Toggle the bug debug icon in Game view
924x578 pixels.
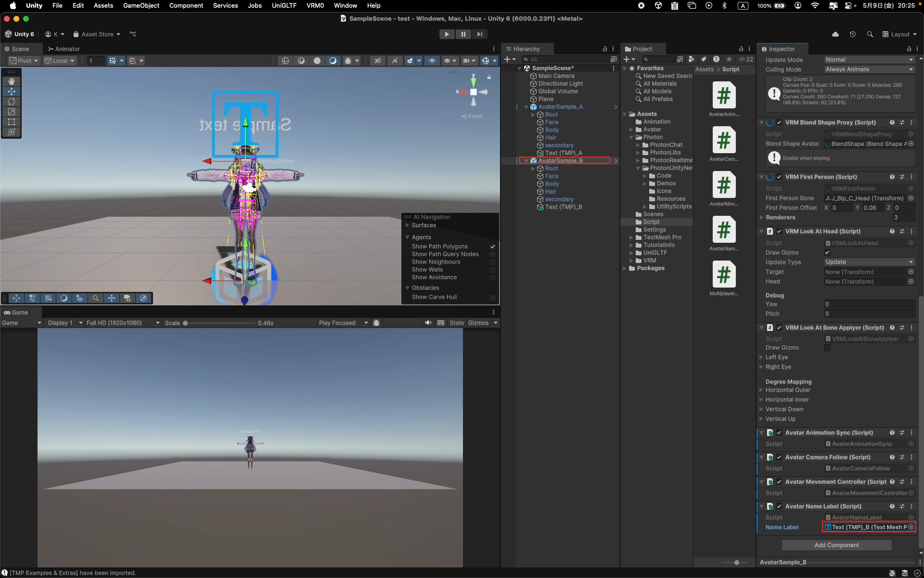coord(376,323)
